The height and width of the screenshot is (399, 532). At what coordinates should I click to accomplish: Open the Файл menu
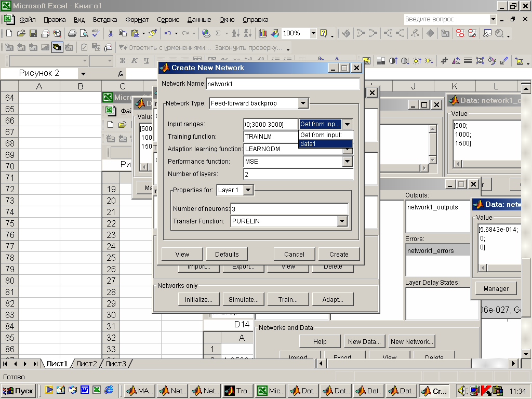[x=28, y=20]
